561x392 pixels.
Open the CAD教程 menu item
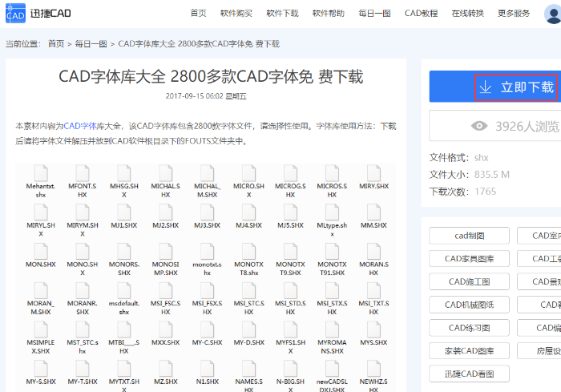coord(421,14)
